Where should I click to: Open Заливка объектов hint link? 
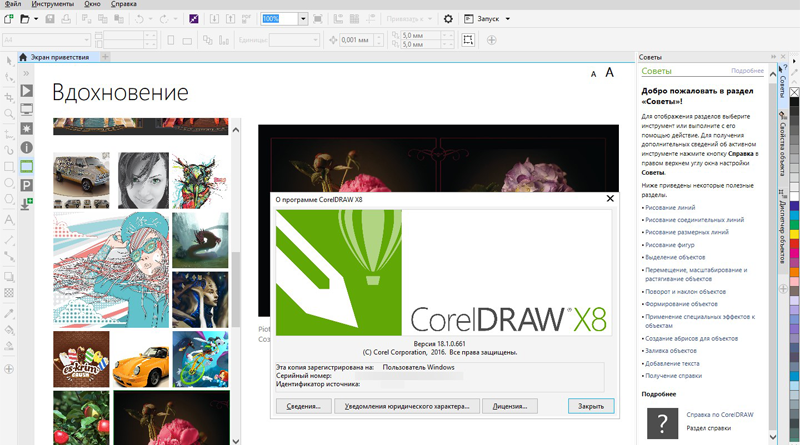tap(670, 351)
